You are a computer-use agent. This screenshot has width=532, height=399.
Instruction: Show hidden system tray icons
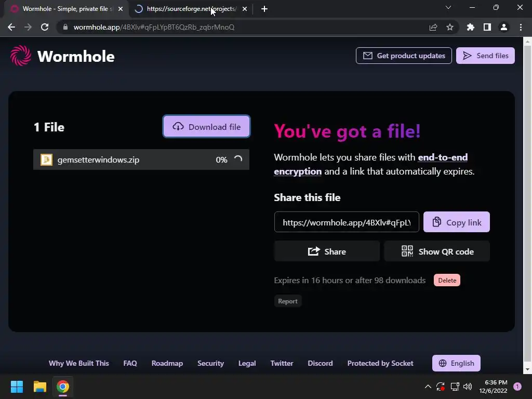(x=428, y=387)
